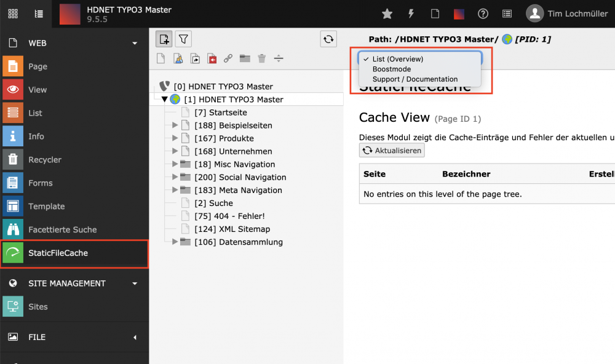Open the View module
The width and height of the screenshot is (615, 364).
74,89
